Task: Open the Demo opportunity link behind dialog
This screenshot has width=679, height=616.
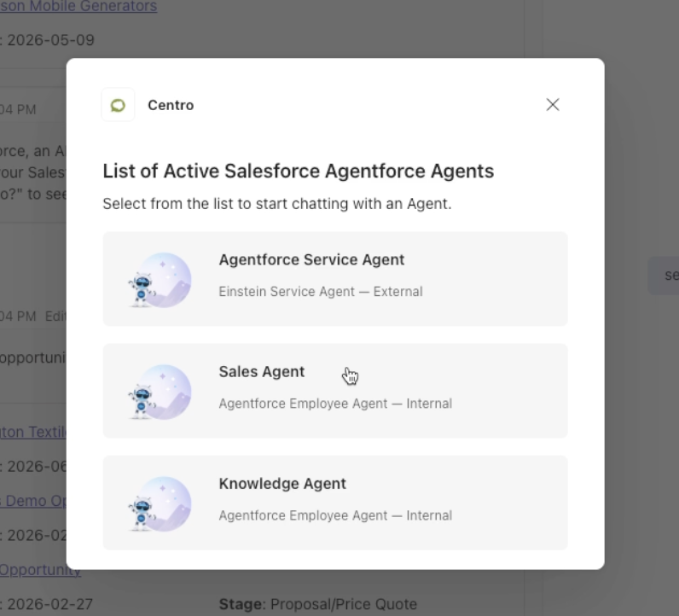Action: click(33, 501)
